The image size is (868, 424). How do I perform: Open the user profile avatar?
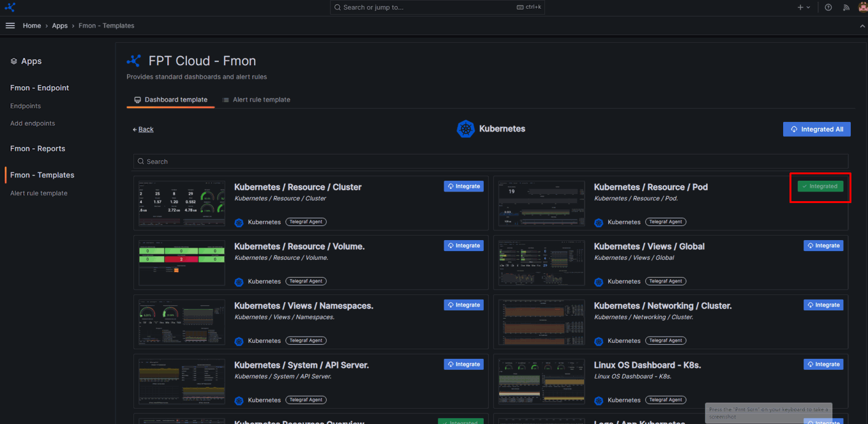point(863,7)
